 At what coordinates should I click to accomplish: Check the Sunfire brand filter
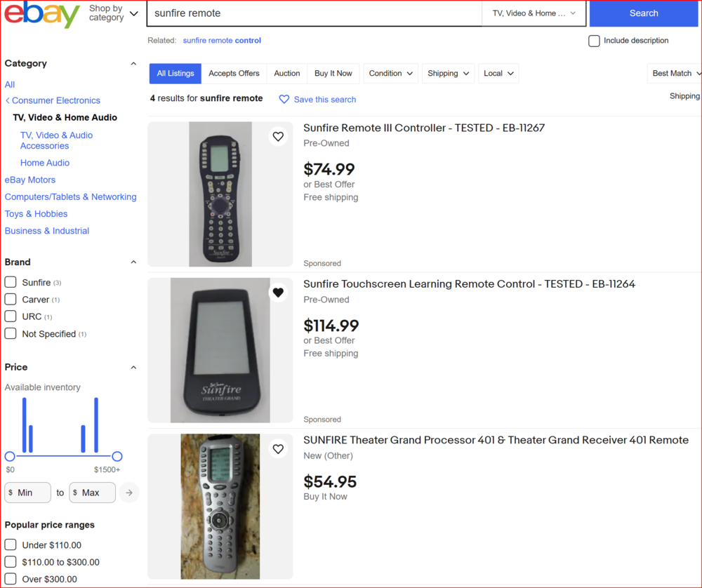click(x=11, y=282)
